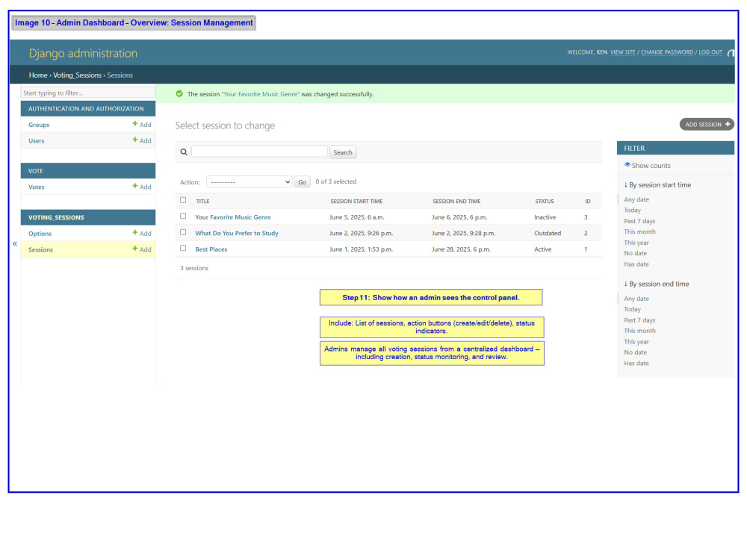The image size is (747, 560).
Task: Click the theme toggle icon in the header
Action: click(731, 53)
